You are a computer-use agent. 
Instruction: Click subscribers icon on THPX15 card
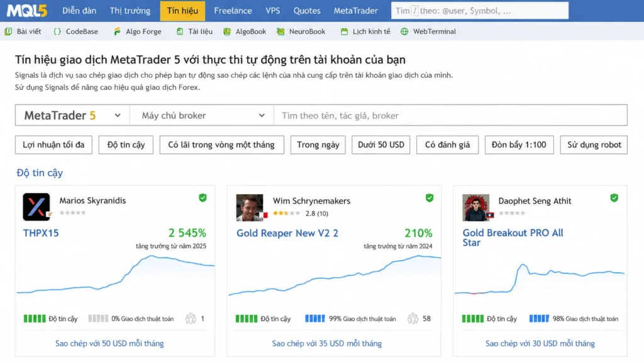pos(191,319)
